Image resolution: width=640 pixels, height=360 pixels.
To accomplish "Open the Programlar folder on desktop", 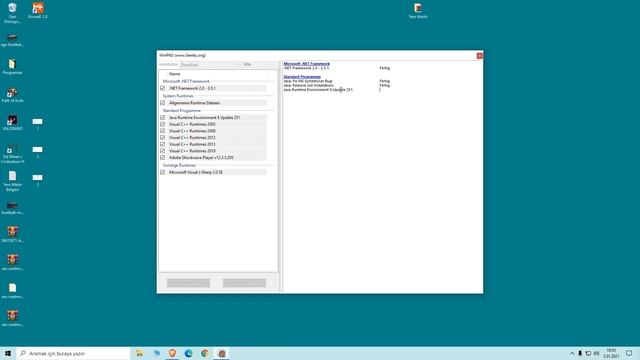I will pyautogui.click(x=12, y=67).
